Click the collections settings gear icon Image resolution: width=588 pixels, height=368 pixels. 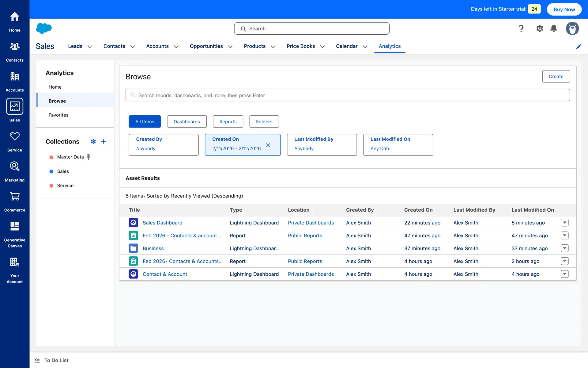click(x=93, y=141)
